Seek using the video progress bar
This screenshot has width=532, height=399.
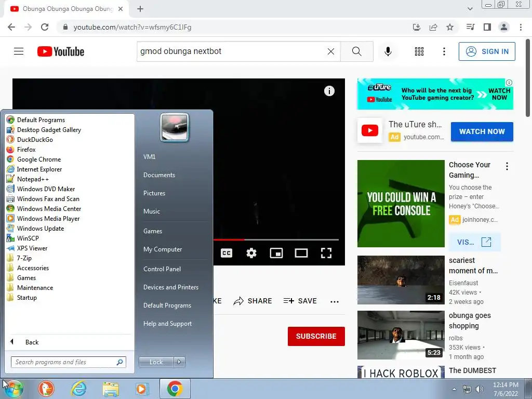(x=276, y=240)
